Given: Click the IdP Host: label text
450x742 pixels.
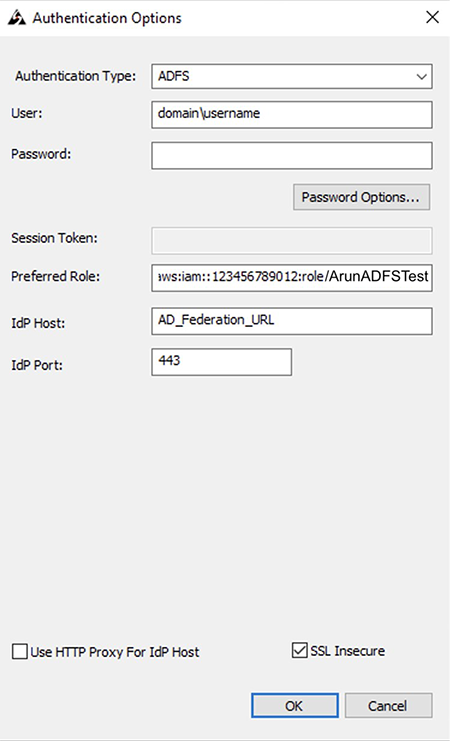Looking at the screenshot, I should tap(38, 323).
